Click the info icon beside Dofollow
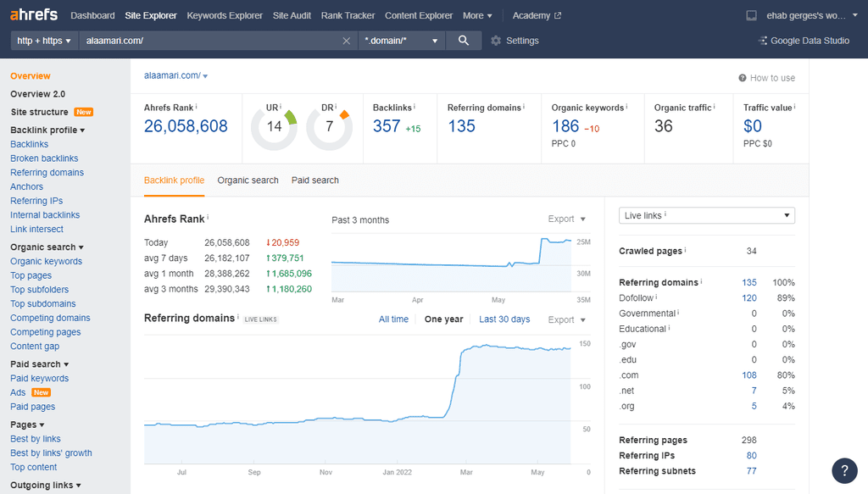 656,297
